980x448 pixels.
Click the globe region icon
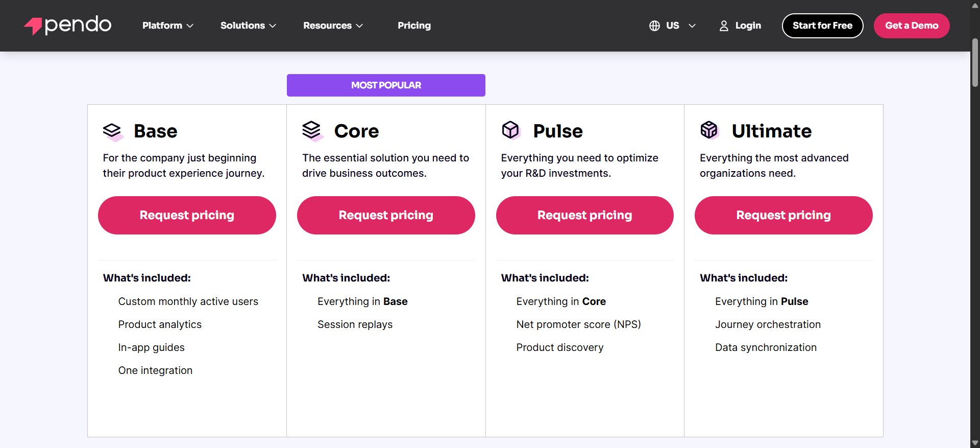click(x=654, y=26)
